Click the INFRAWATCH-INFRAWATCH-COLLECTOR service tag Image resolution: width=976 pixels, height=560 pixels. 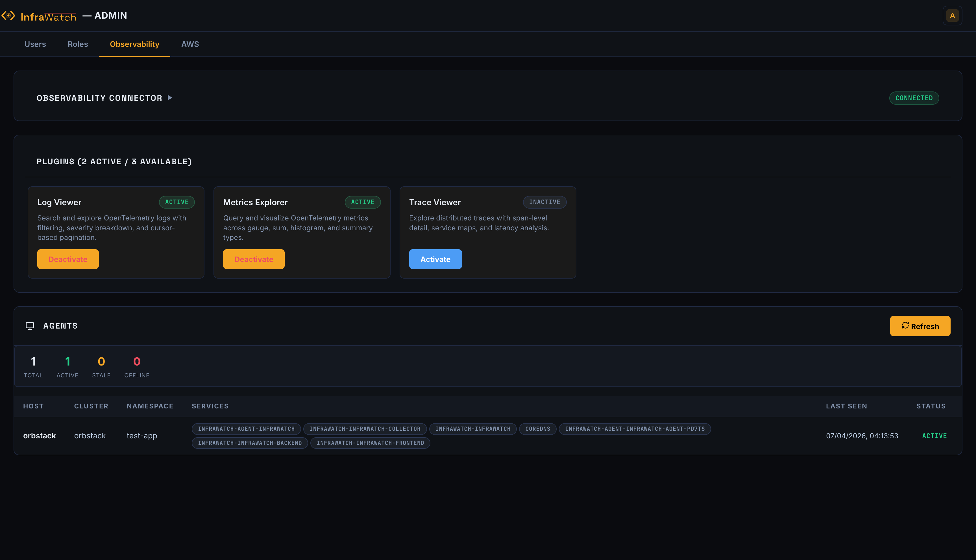click(x=365, y=429)
